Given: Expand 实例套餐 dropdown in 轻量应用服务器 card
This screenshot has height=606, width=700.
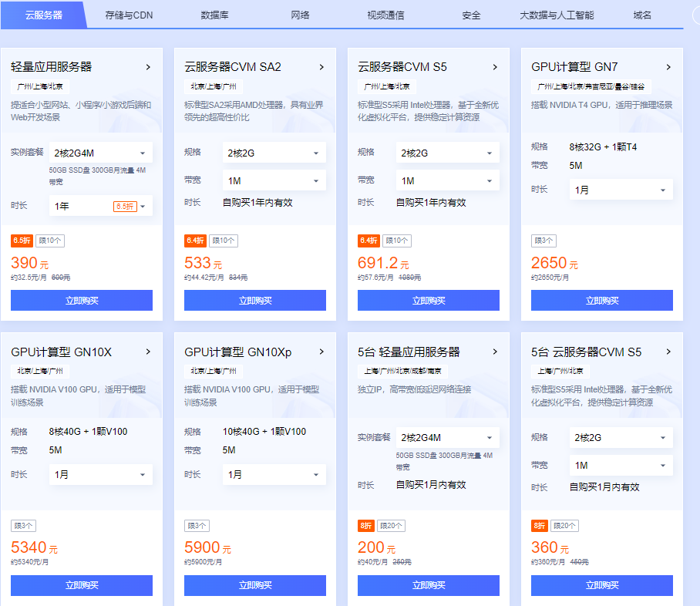Looking at the screenshot, I should coord(100,153).
